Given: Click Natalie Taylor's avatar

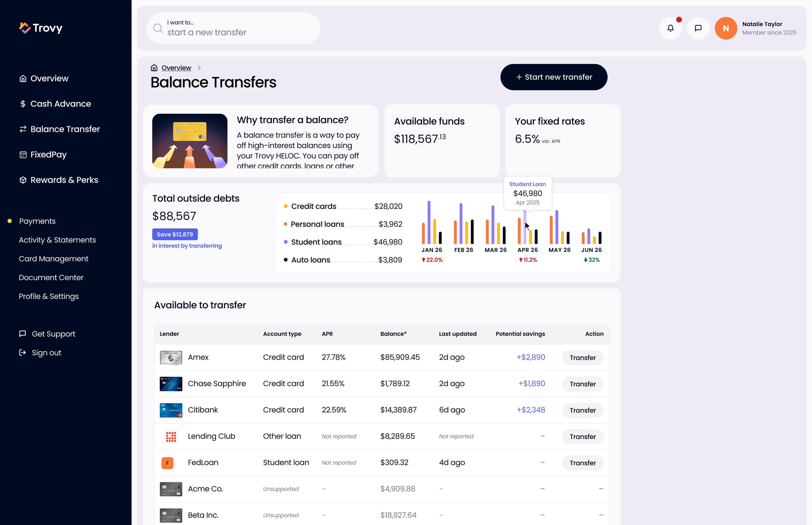Looking at the screenshot, I should [726, 28].
